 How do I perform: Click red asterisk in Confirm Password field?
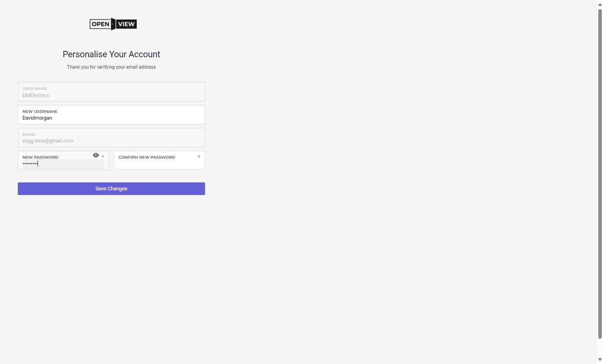[199, 157]
